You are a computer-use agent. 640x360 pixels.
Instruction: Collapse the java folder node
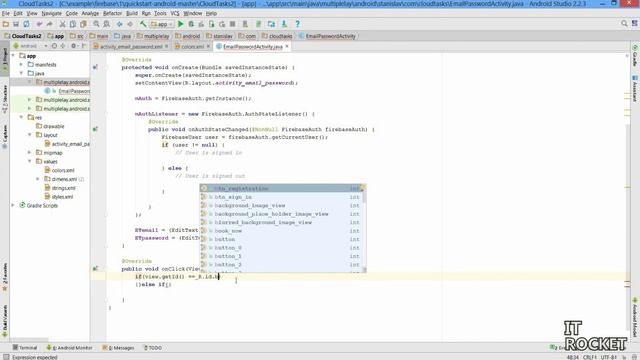[21, 73]
